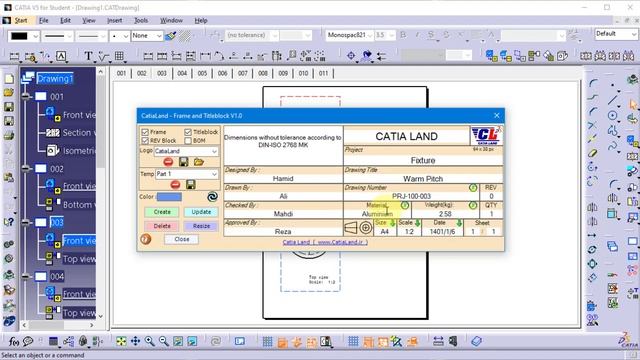Screen dimensions: 640x360
Task: Click the red delete icon under Temp
Action: point(175,185)
